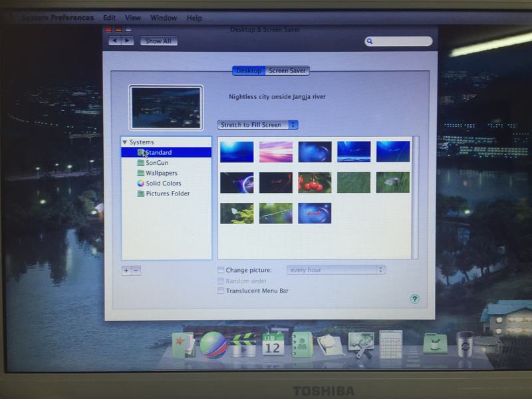Screen dimensions: 532x399
Task: Click the help question mark icon
Action: click(x=415, y=299)
